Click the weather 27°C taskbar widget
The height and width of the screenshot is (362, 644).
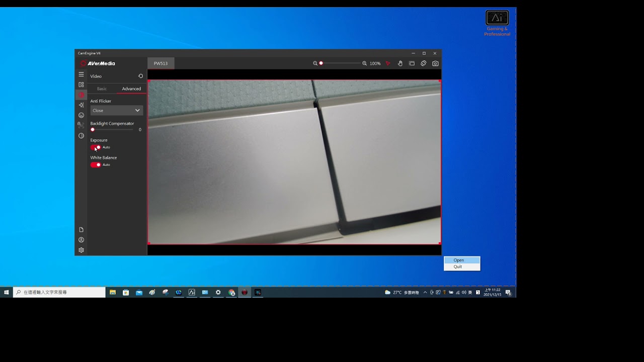click(401, 292)
